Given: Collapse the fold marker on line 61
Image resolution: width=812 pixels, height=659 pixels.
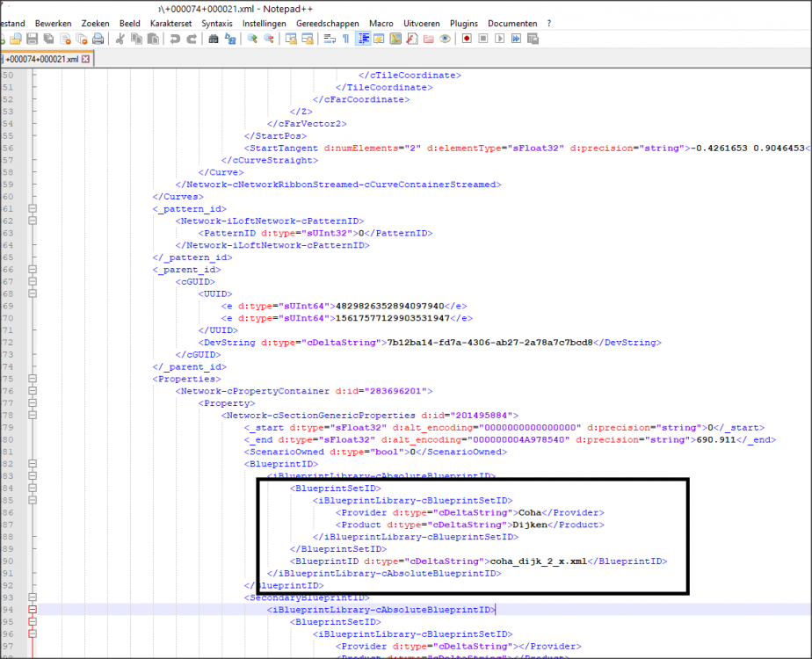Looking at the screenshot, I should pyautogui.click(x=33, y=209).
